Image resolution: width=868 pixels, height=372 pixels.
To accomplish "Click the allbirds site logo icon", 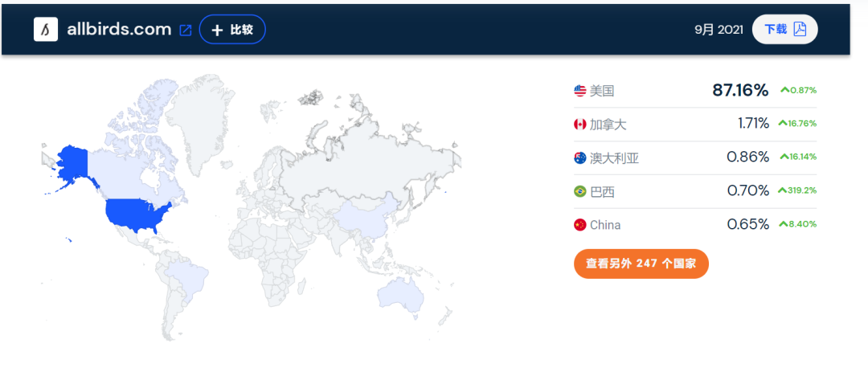I will [x=46, y=30].
